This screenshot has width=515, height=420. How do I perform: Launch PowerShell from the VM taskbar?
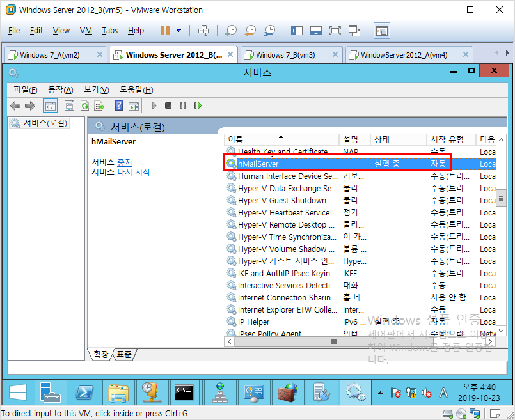[x=84, y=393]
